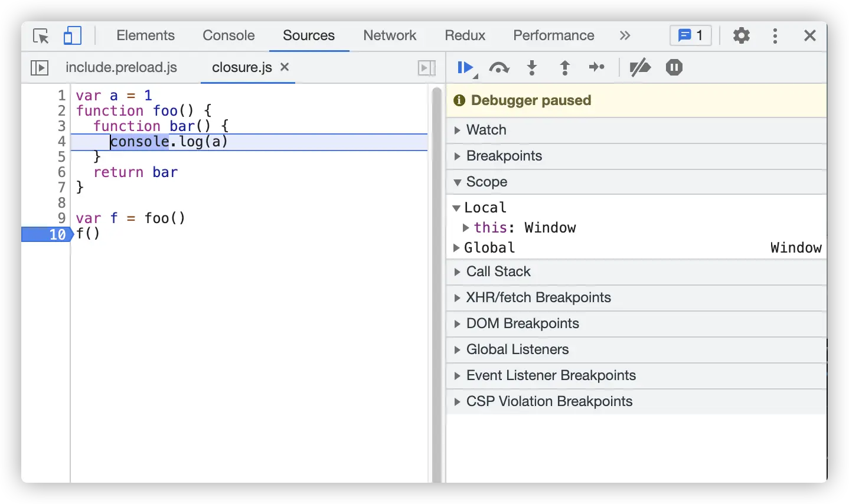The width and height of the screenshot is (849, 504).
Task: Open the include.preload.js file tab
Action: point(121,68)
